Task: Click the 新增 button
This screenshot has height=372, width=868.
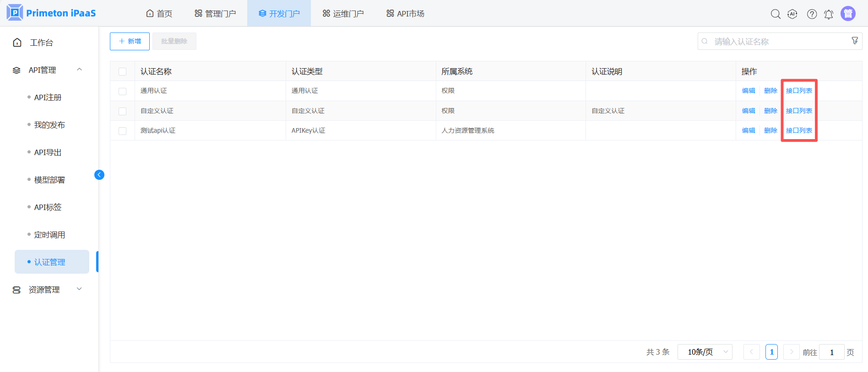Action: click(130, 41)
